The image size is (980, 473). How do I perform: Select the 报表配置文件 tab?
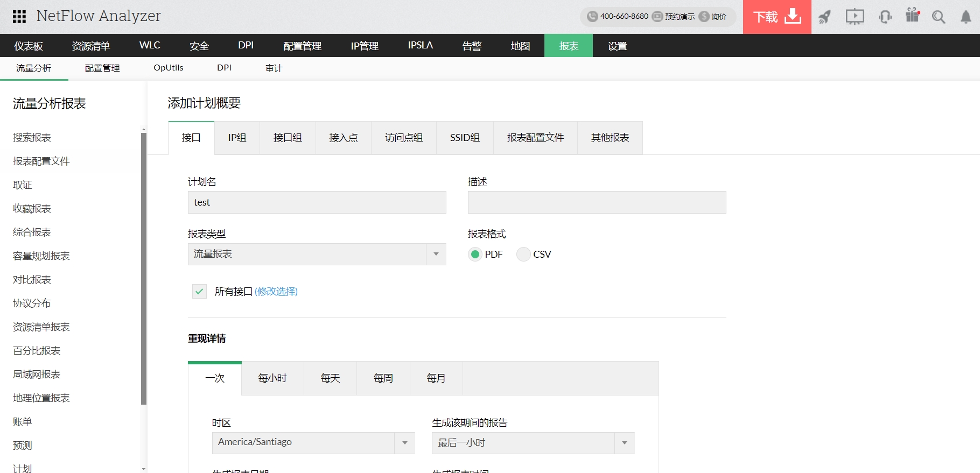(536, 138)
